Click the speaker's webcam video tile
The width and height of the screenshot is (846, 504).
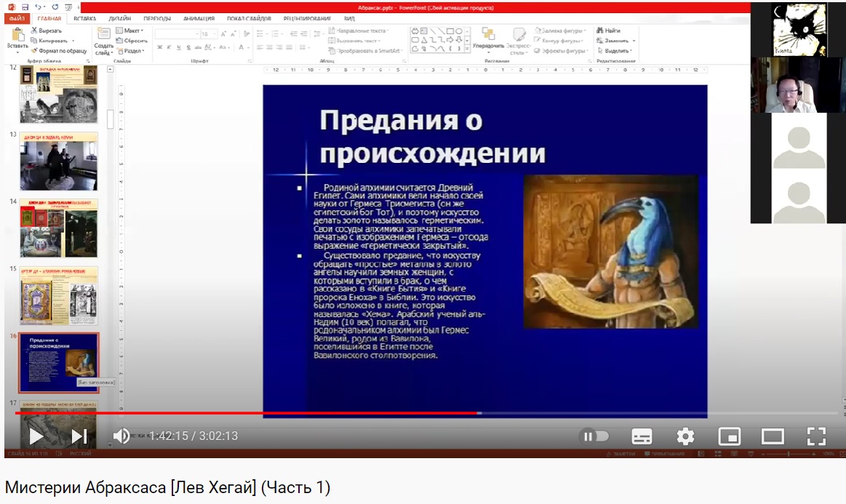pos(798,84)
